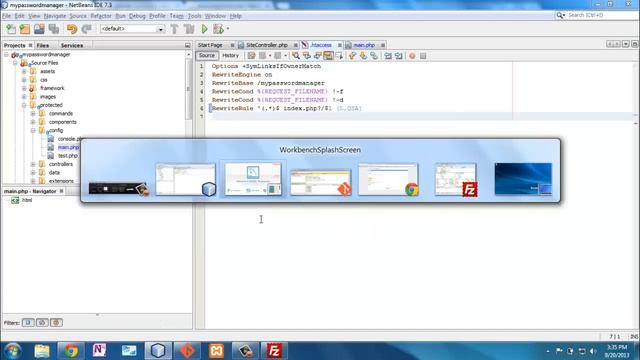Select test.php in the project tree
This screenshot has height=360, width=640.
pyautogui.click(x=67, y=156)
